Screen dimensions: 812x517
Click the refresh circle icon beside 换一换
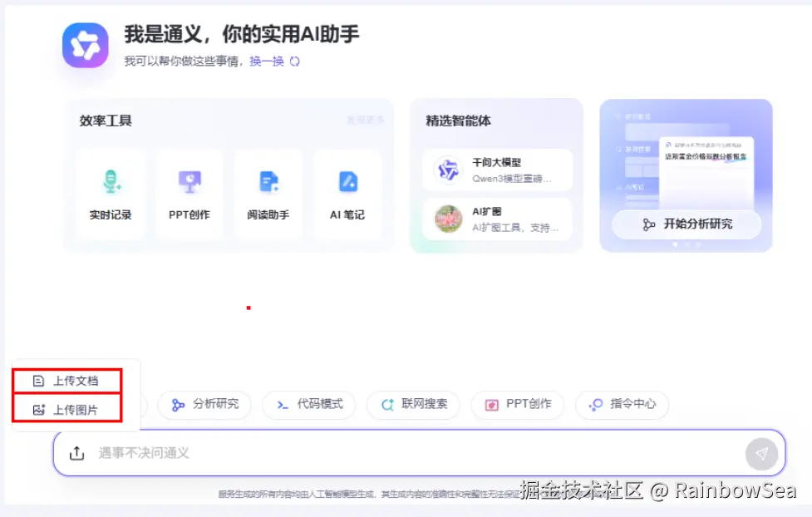(x=295, y=62)
